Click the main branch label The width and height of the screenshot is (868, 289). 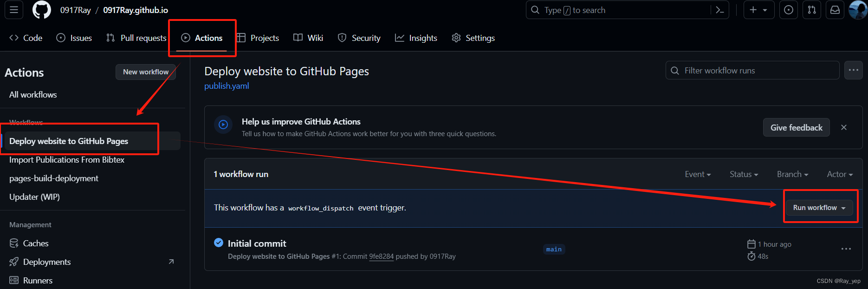coord(554,250)
